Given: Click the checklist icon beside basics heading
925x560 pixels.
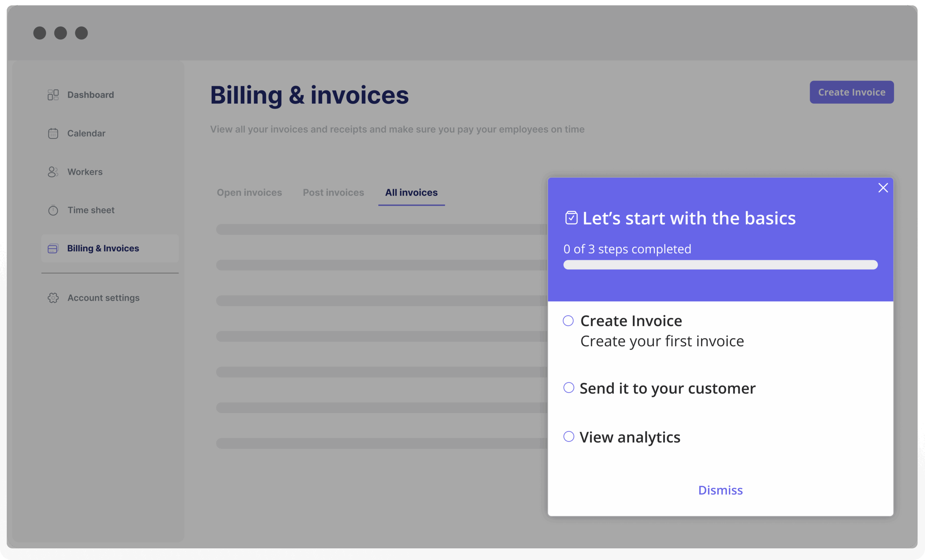Looking at the screenshot, I should pos(571,218).
